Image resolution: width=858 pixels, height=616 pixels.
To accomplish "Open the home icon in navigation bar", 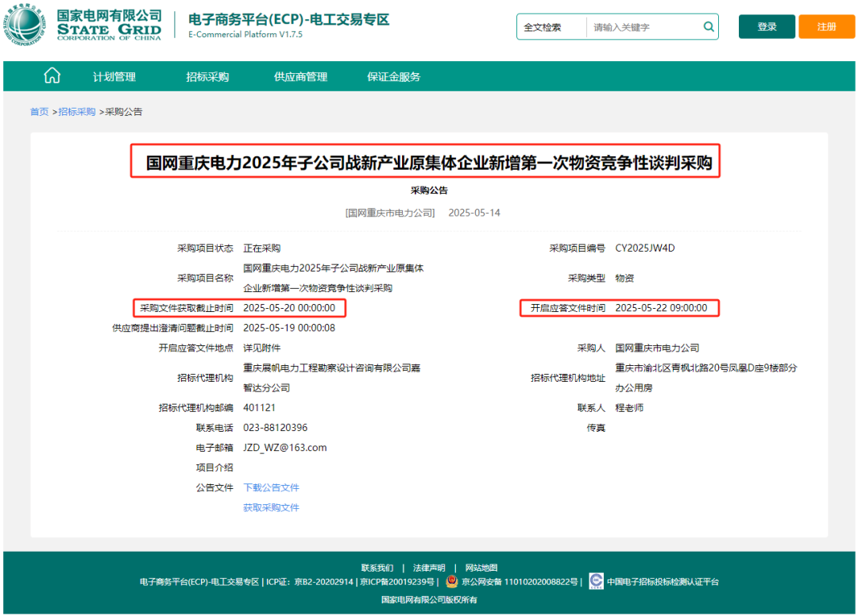I will tap(52, 75).
